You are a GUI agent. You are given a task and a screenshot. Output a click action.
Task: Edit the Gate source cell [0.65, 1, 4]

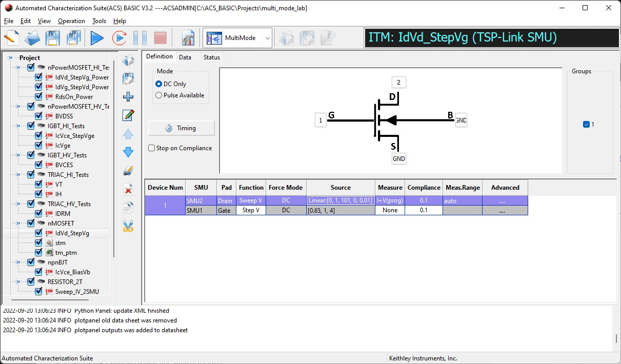click(x=340, y=210)
